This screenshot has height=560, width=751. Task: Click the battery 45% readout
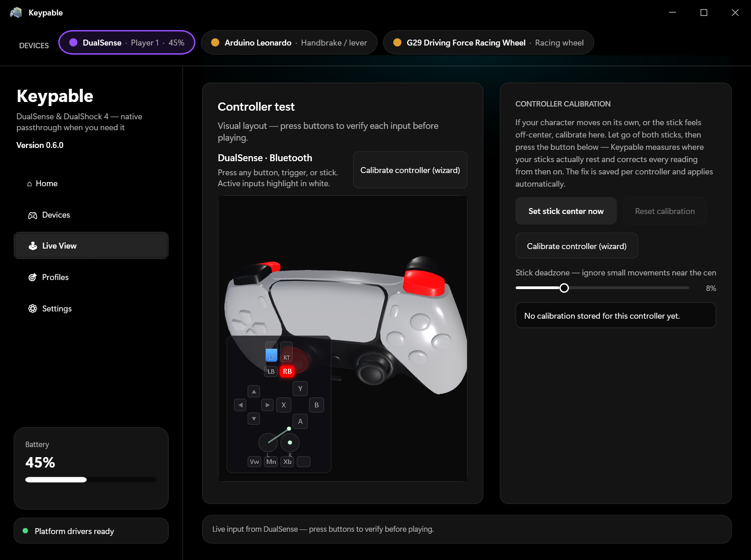(x=40, y=463)
